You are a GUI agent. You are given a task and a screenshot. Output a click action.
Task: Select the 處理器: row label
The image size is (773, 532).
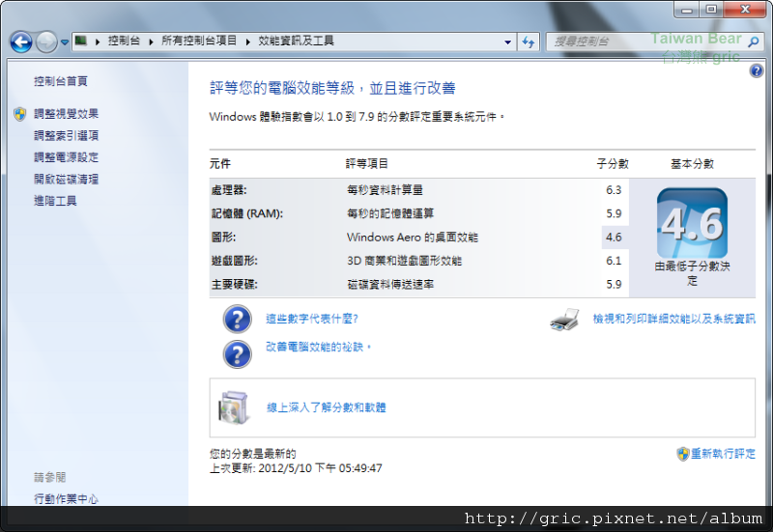pos(229,190)
